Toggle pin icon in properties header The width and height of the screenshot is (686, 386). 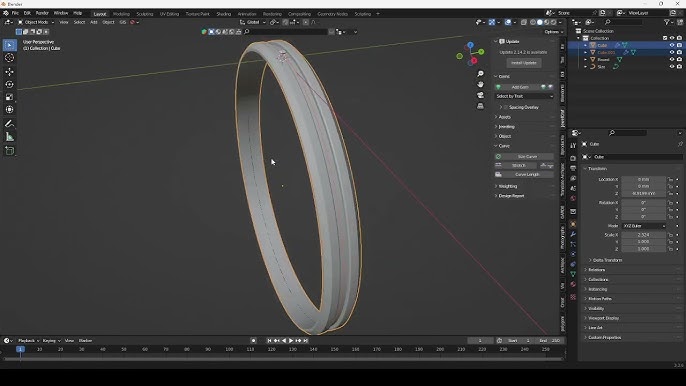[x=680, y=144]
